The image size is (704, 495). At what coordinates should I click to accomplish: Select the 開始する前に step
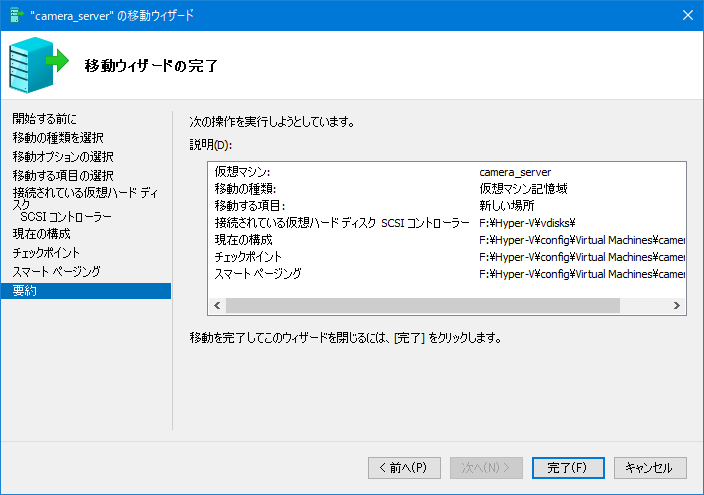(x=44, y=119)
